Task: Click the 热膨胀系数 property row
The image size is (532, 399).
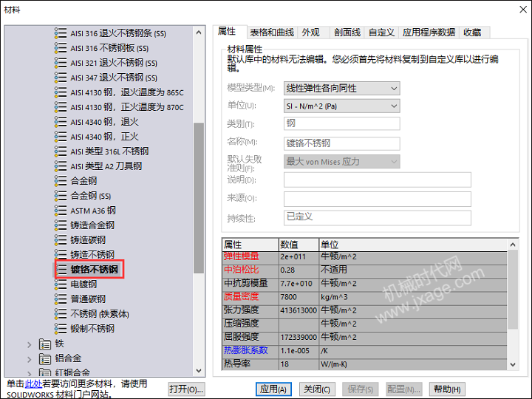Action: (x=364, y=351)
